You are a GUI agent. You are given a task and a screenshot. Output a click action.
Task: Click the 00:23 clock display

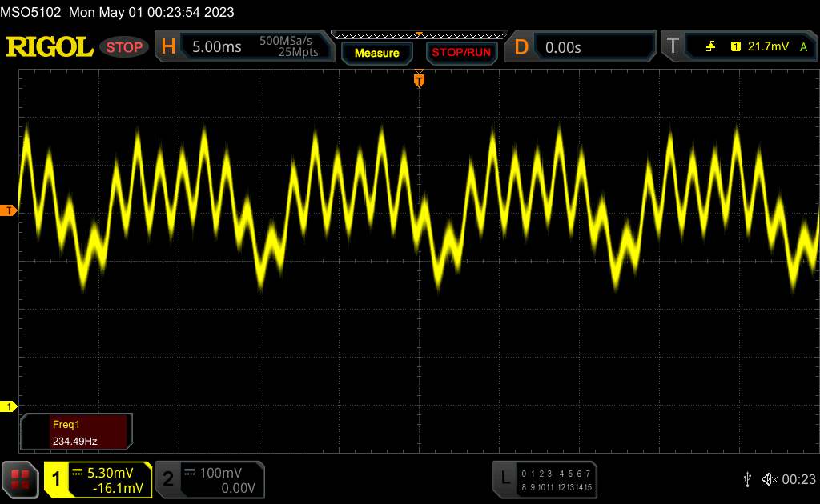click(x=798, y=479)
